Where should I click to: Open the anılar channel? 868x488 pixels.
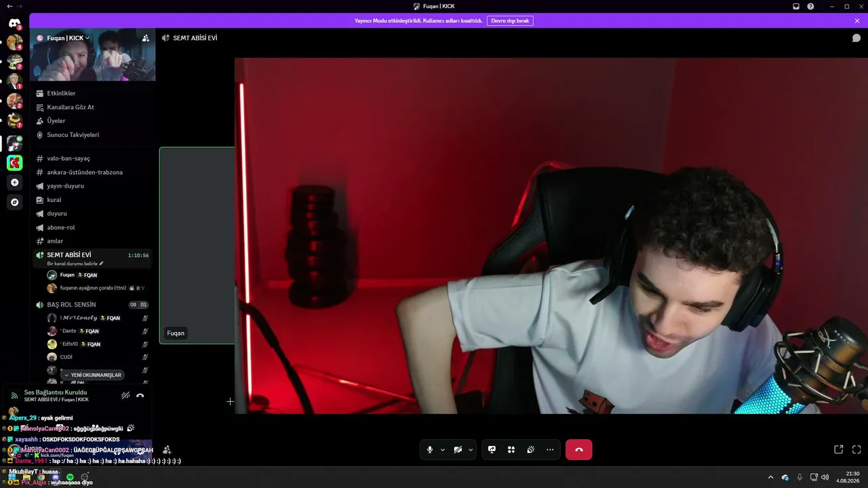pyautogui.click(x=92, y=241)
